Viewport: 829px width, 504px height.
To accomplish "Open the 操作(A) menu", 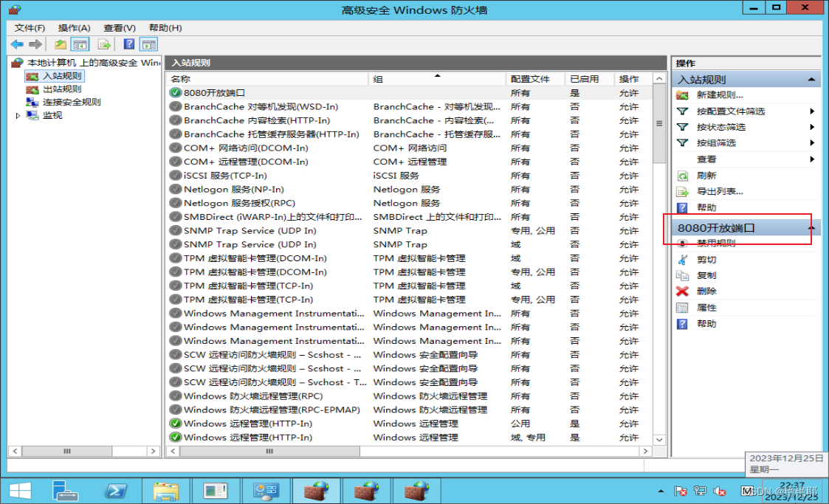I will (74, 27).
